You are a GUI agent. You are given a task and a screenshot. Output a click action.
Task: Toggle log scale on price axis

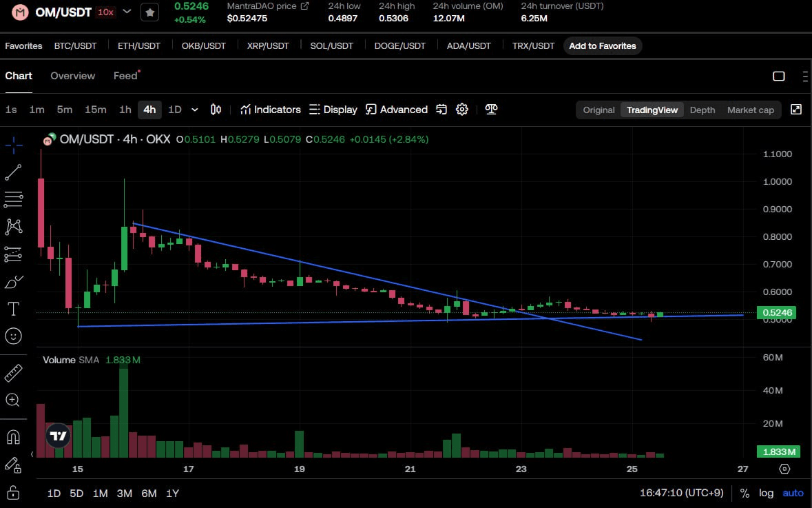[x=766, y=493]
